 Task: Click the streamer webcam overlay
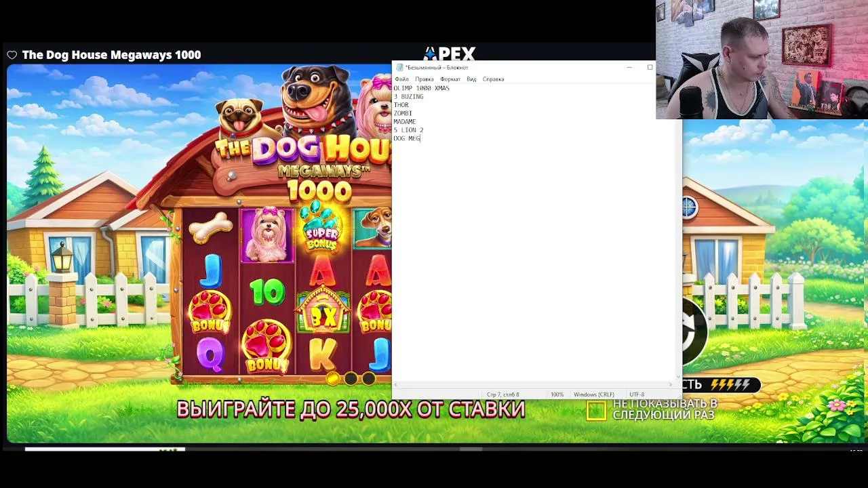(762, 60)
